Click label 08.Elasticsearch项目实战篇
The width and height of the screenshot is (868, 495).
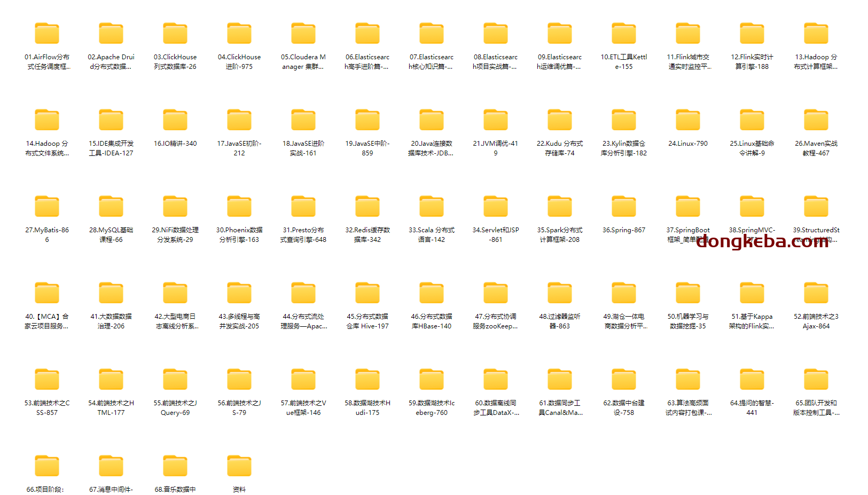coord(496,62)
